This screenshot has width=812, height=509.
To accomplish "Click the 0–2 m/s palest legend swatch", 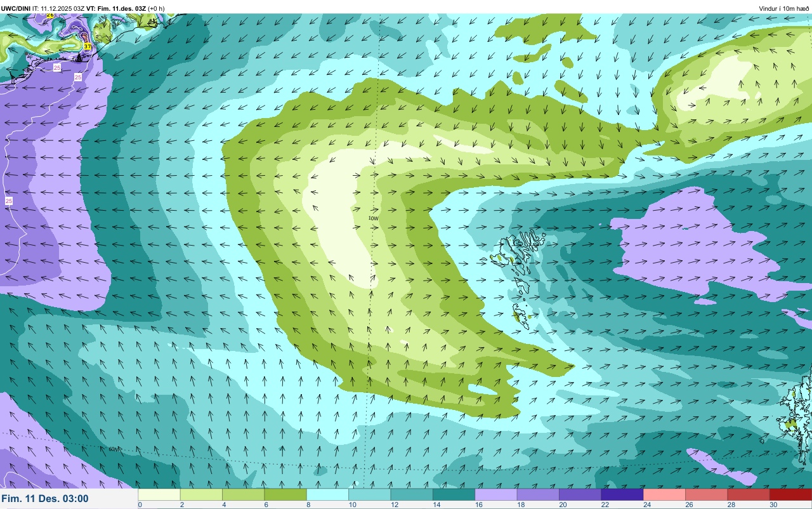I will (x=159, y=494).
